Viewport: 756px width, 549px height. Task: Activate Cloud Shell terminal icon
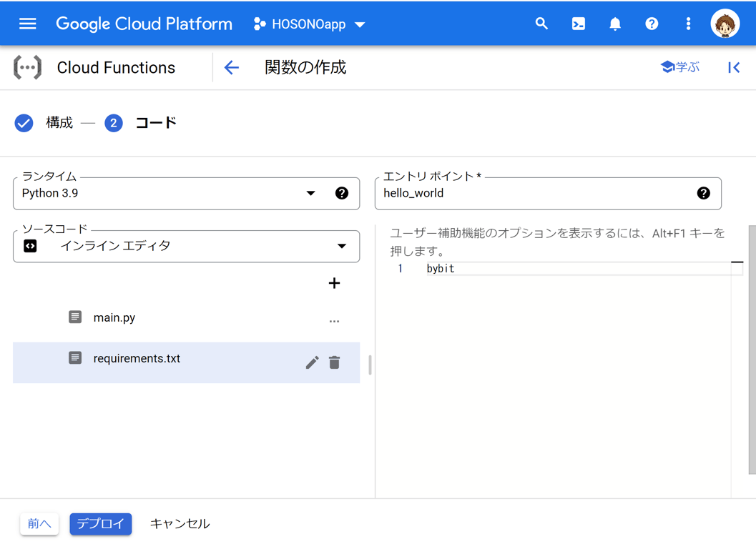coord(578,24)
